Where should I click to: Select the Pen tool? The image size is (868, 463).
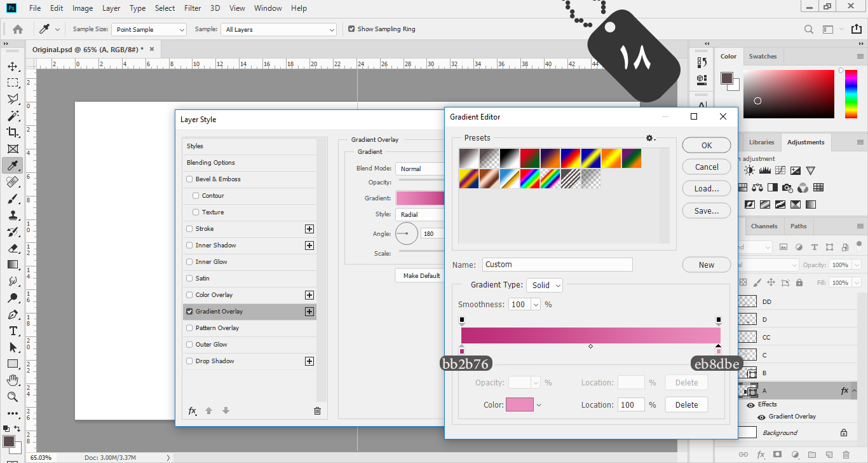click(x=13, y=314)
